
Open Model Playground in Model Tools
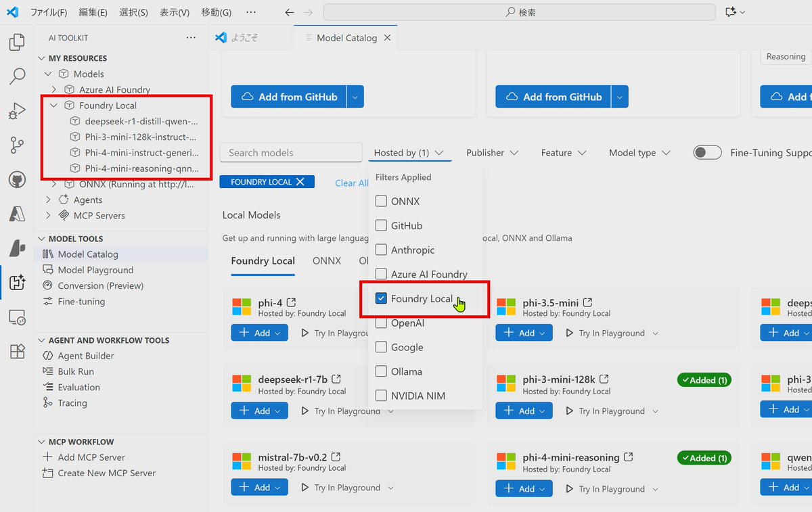(95, 270)
